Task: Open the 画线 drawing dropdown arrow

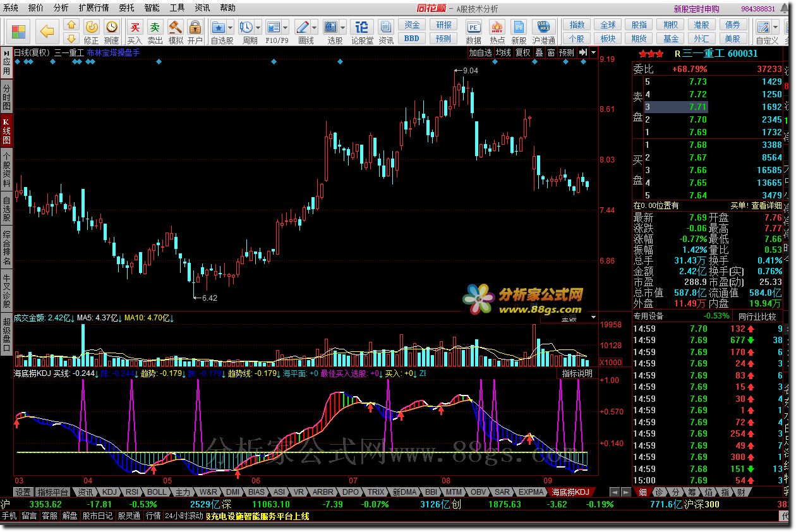Action: coord(314,27)
